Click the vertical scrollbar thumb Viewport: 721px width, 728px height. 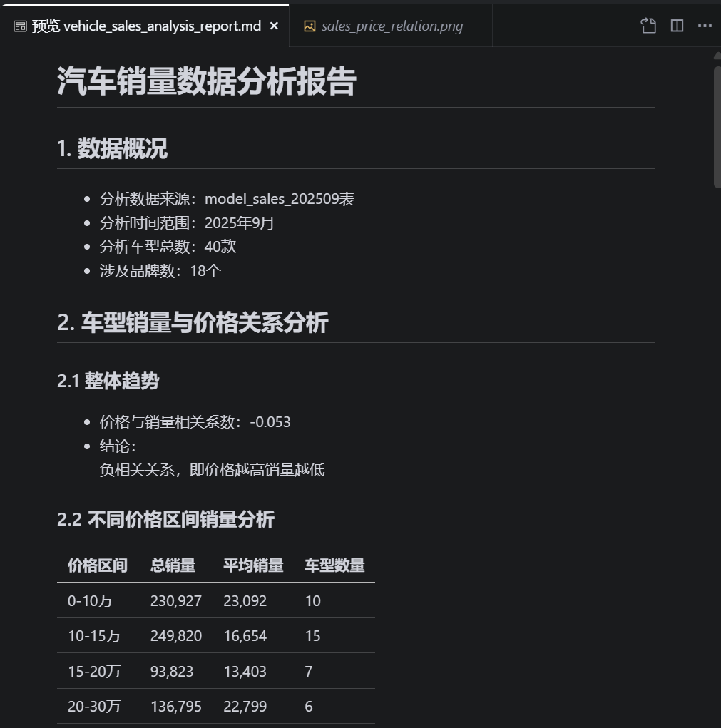coord(717,126)
